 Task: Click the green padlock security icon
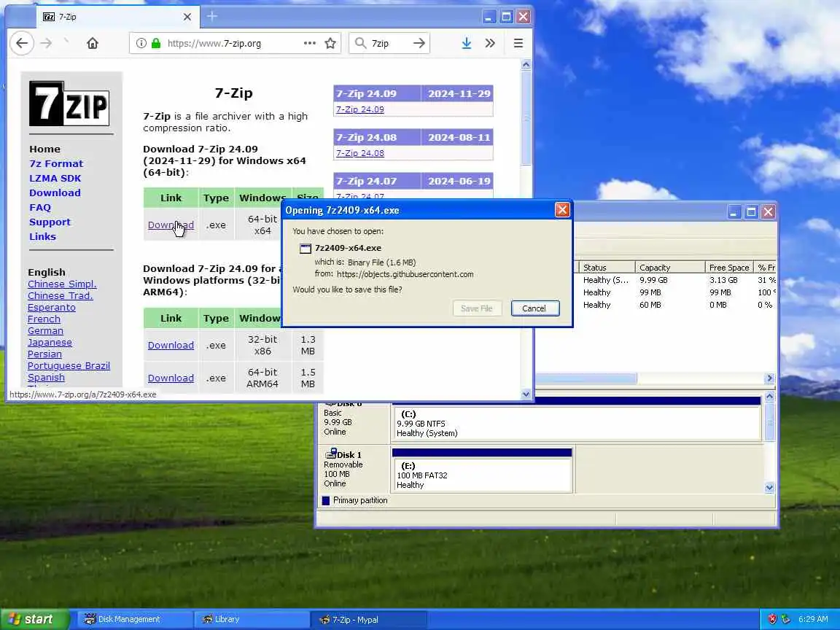pyautogui.click(x=156, y=44)
